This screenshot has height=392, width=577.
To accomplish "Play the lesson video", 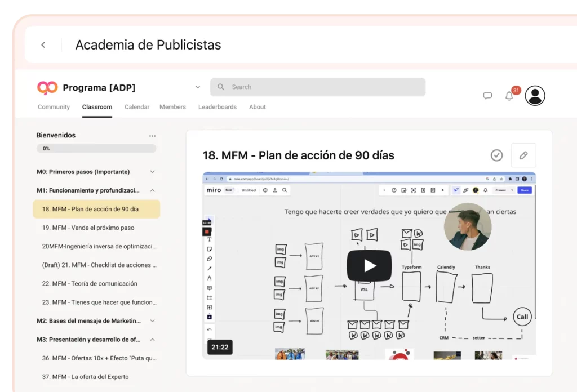I will (x=369, y=265).
